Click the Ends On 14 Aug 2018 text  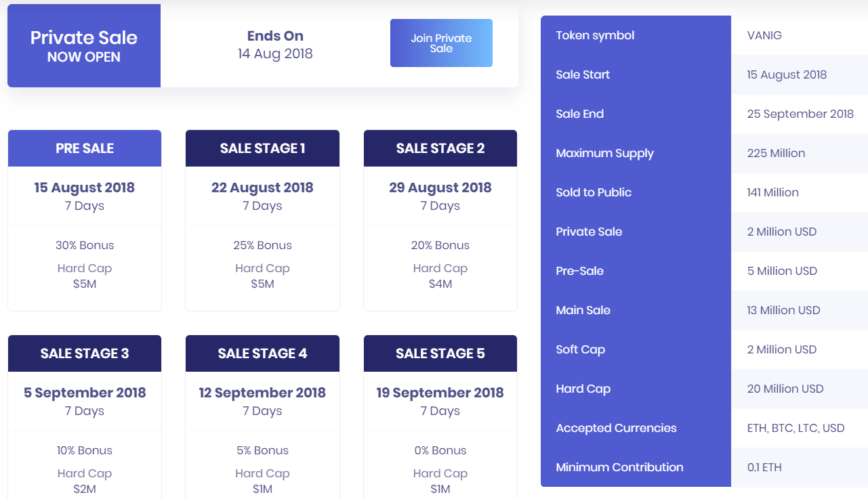click(275, 45)
